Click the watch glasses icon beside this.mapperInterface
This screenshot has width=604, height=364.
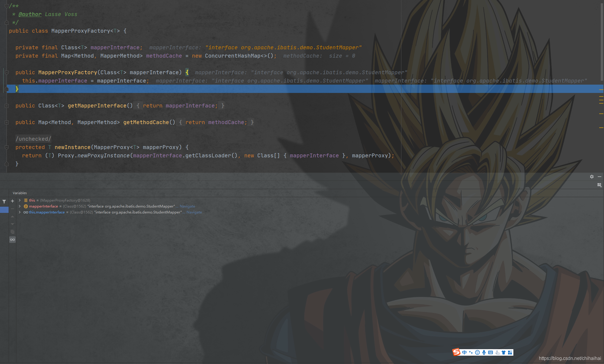pos(26,212)
